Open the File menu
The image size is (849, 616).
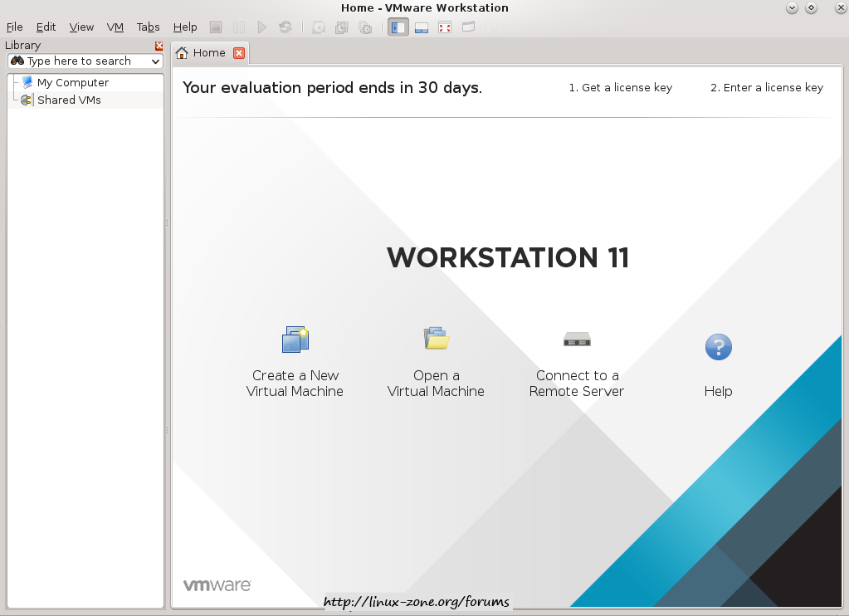coord(14,27)
